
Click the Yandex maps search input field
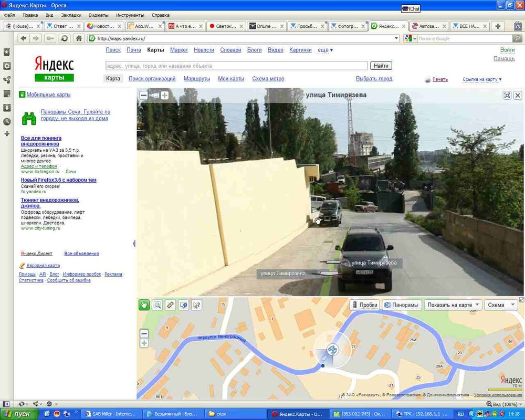236,66
